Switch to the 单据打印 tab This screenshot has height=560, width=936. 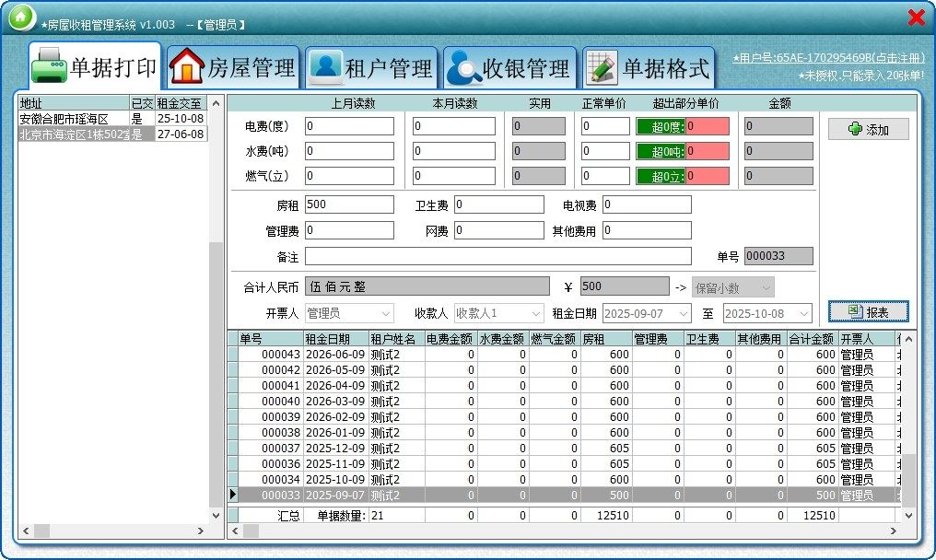95,66
